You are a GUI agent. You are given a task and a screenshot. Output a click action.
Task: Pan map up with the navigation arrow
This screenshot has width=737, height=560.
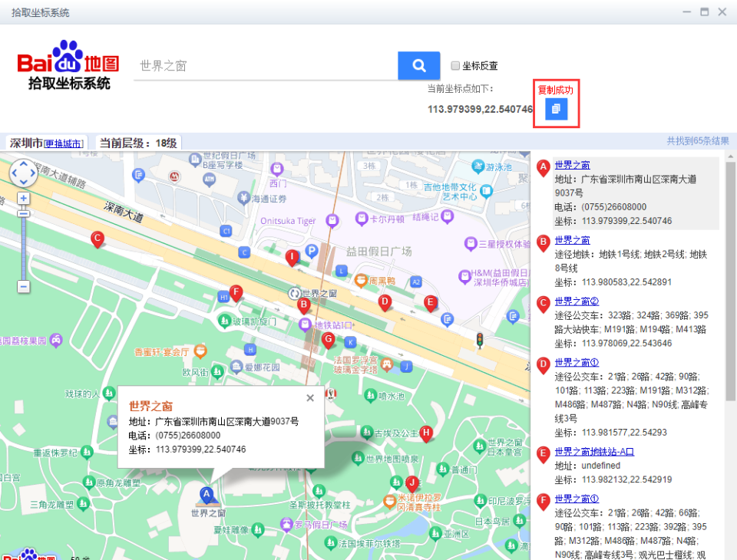(24, 163)
